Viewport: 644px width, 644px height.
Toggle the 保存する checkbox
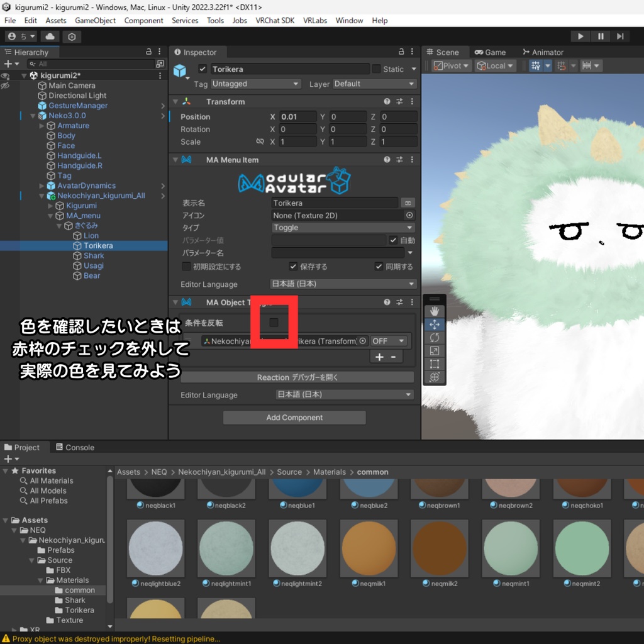[x=293, y=266]
